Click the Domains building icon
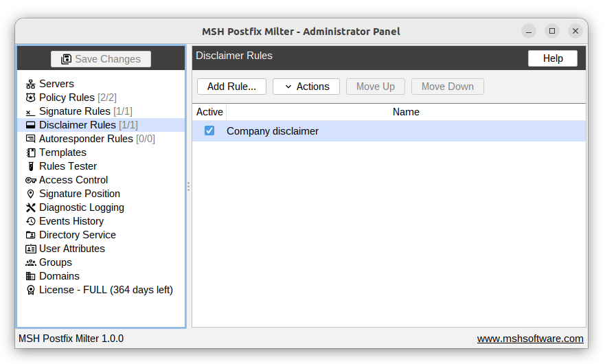 [x=30, y=276]
